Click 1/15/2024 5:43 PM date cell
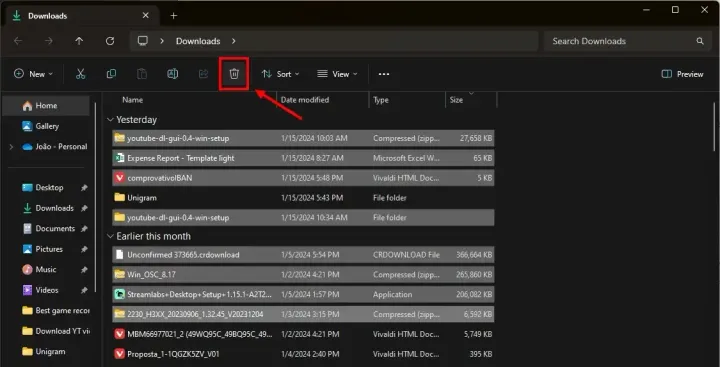Image resolution: width=720 pixels, height=367 pixels. tap(312, 198)
